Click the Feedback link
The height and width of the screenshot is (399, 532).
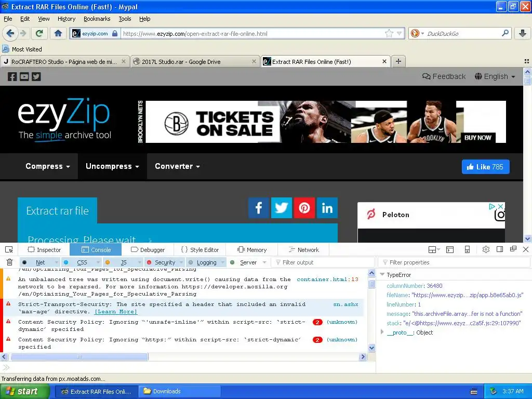pyautogui.click(x=444, y=76)
